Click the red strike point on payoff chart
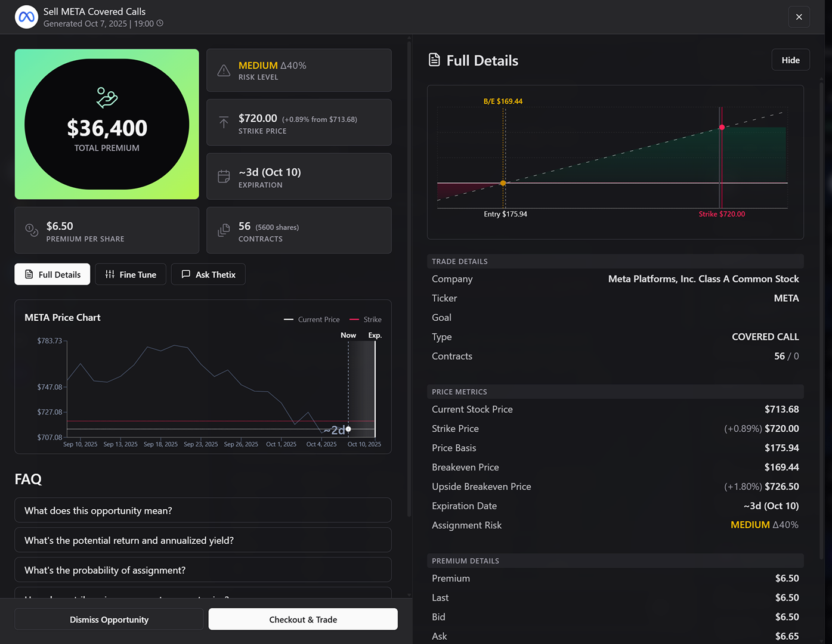The height and width of the screenshot is (644, 832). [x=722, y=128]
